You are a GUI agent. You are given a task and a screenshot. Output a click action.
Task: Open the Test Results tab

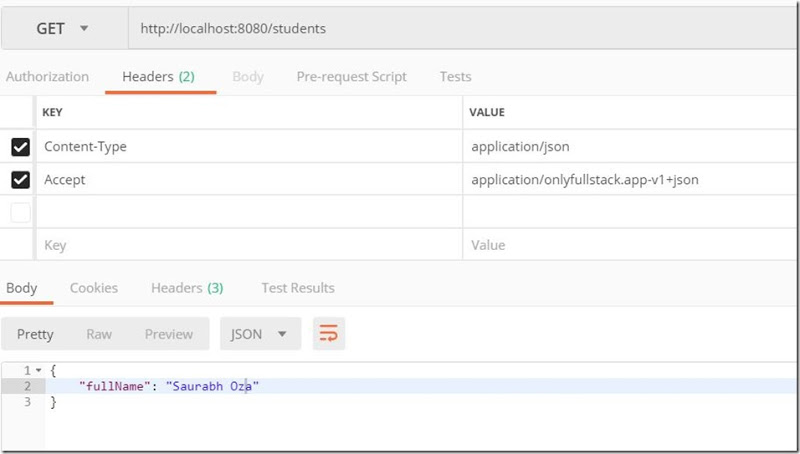click(298, 288)
